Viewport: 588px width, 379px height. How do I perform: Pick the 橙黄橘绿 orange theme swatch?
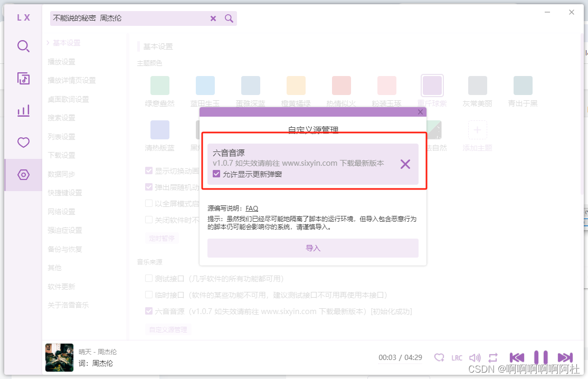[296, 86]
